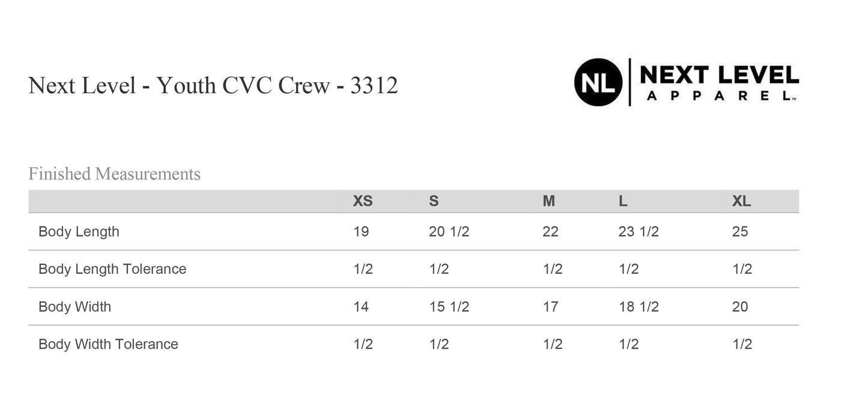
Task: Click the XS Body Width value 14
Action: click(361, 307)
